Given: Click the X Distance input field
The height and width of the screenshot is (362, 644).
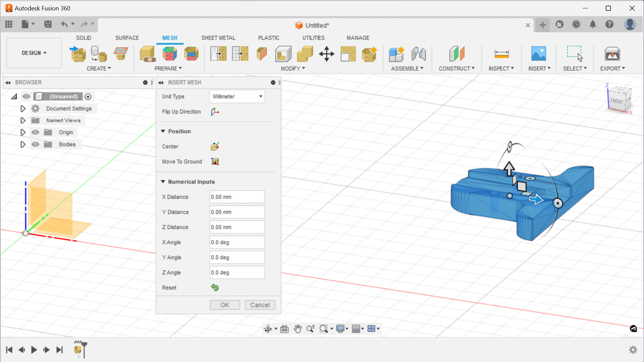Looking at the screenshot, I should [237, 197].
